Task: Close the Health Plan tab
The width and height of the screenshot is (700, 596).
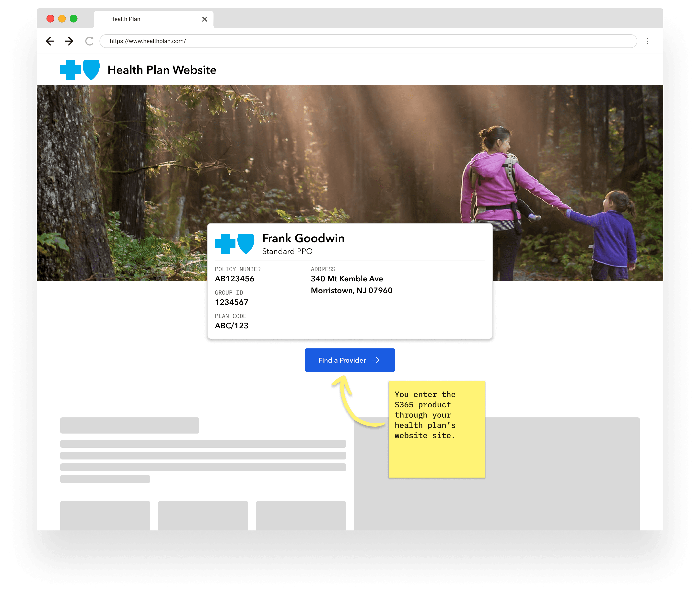Action: pyautogui.click(x=204, y=19)
